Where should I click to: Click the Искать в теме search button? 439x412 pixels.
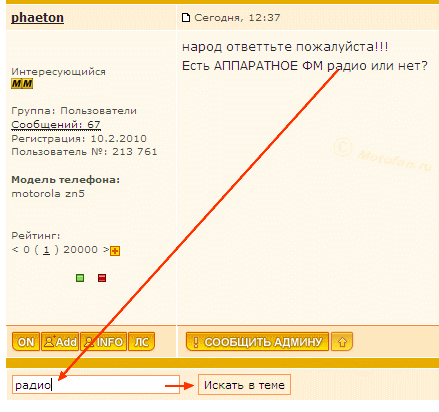point(244,385)
